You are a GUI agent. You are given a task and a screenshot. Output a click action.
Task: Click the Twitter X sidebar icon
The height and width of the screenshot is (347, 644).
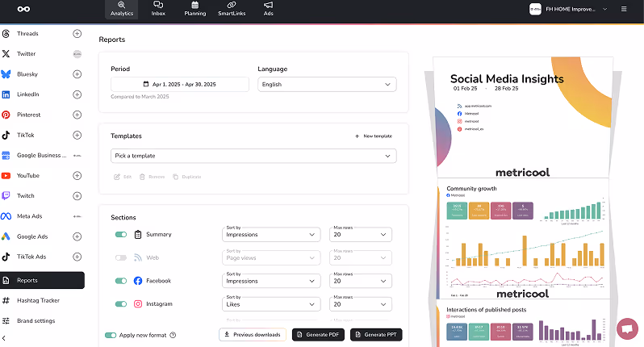point(6,54)
